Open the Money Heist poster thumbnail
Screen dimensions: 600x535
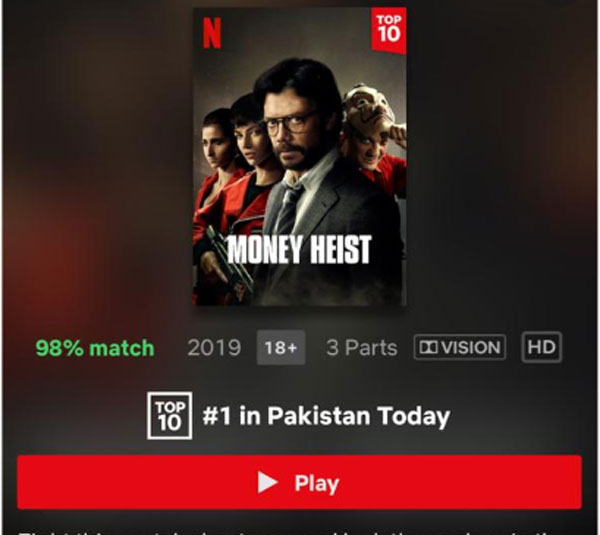click(x=300, y=157)
